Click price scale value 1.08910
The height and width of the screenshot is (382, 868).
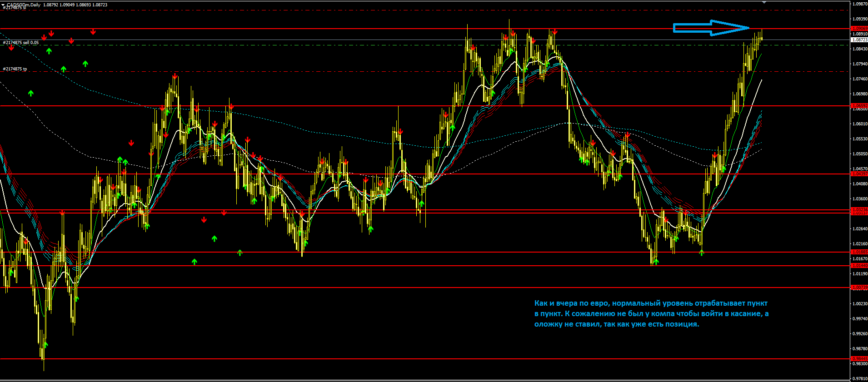coord(859,34)
